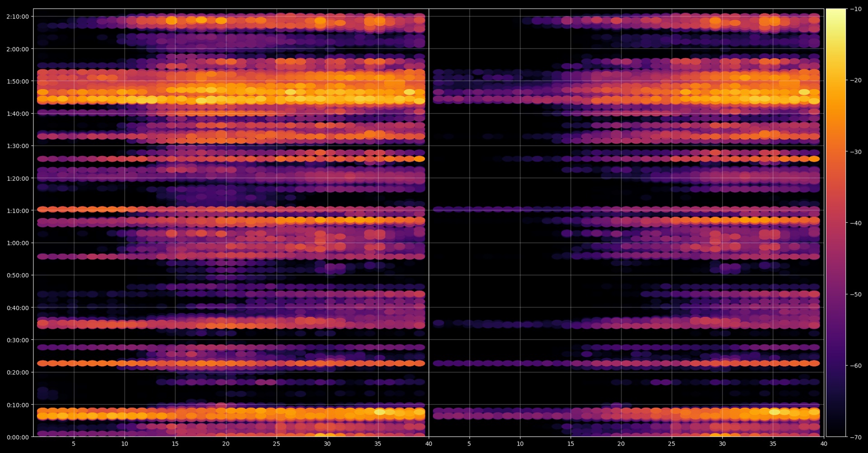Select the 1:50:00 y-axis tick label
Image resolution: width=868 pixels, height=453 pixels.
click(18, 81)
